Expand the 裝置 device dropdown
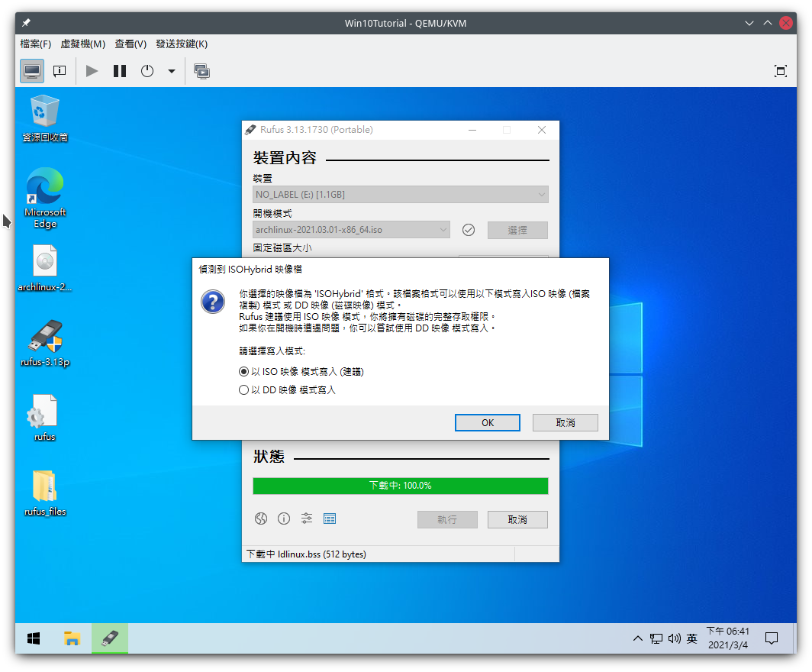Screen dimensions: 812x672 401,195
